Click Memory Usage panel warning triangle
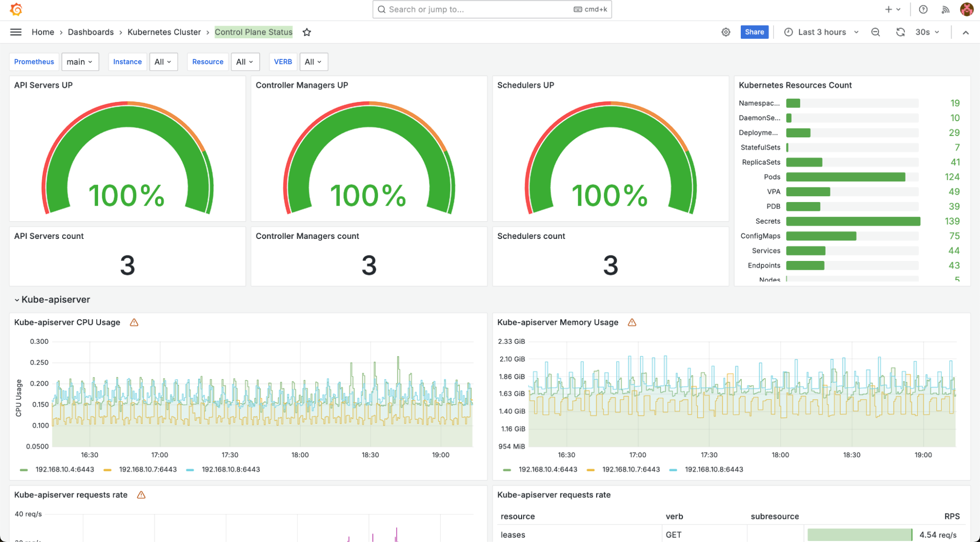The image size is (980, 542). click(x=632, y=322)
